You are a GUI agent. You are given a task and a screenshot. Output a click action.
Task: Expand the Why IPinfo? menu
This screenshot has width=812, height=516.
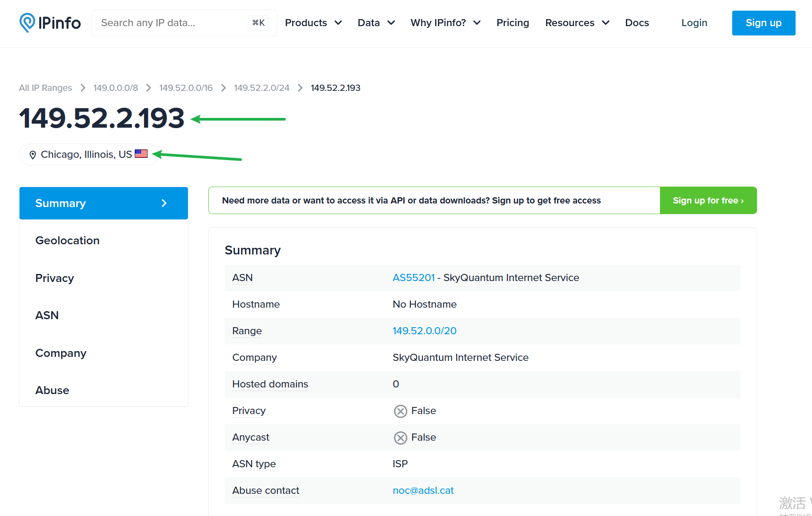coord(445,23)
